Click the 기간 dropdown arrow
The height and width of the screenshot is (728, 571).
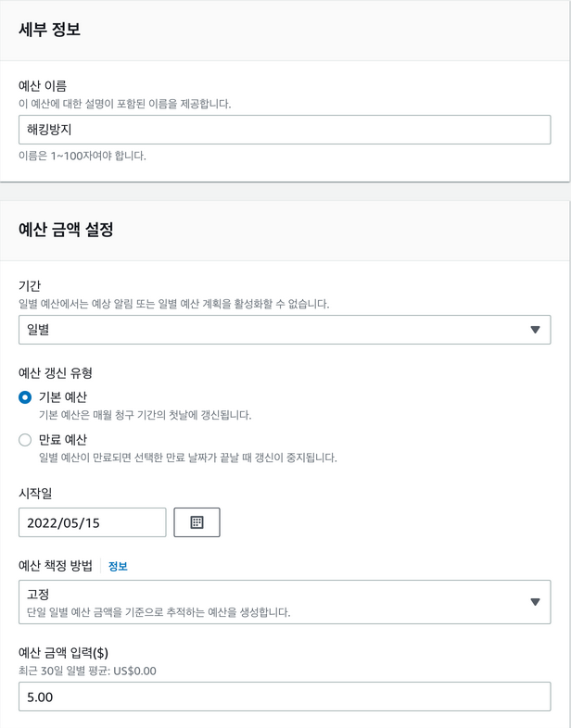pos(535,330)
